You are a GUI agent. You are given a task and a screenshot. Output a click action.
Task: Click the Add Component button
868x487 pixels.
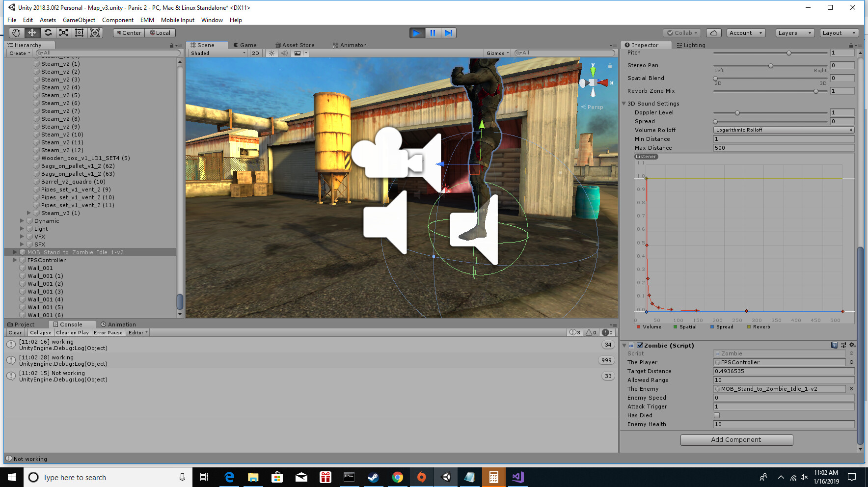736,439
